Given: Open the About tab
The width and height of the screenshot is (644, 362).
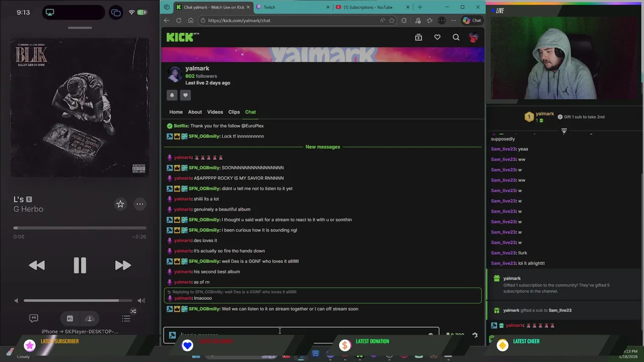Looking at the screenshot, I should coord(195,112).
